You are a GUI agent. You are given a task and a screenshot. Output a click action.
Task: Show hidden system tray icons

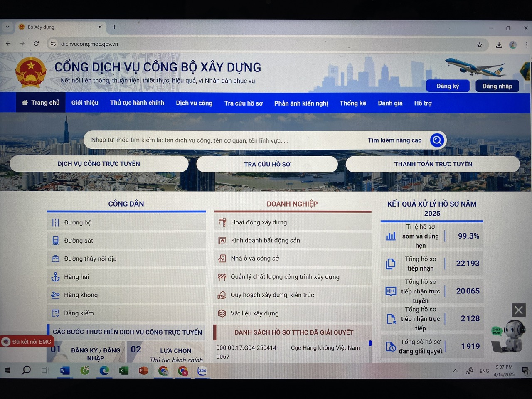[455, 371]
